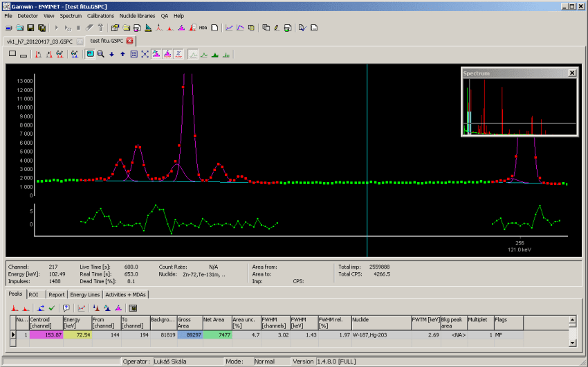
Task: Click the magnifier zoom tool icon
Action: (x=100, y=53)
